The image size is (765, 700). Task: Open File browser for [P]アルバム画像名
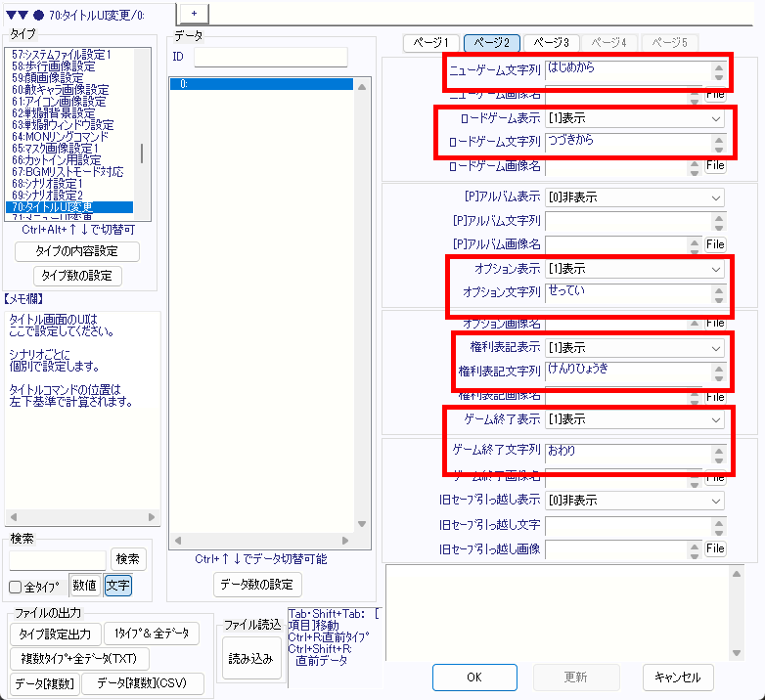tap(715, 243)
